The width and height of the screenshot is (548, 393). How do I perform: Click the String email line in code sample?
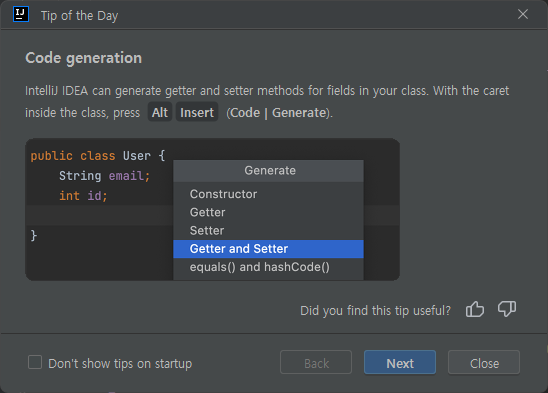pyautogui.click(x=104, y=176)
